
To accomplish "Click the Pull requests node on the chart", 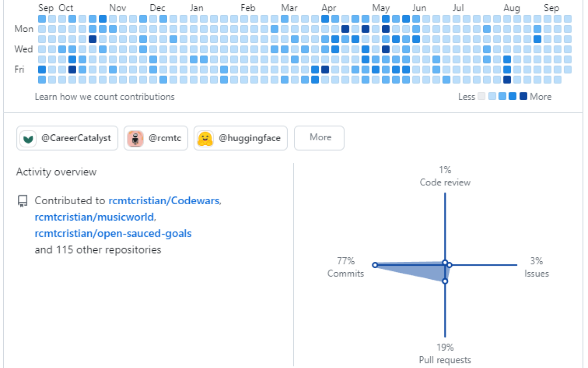I will point(444,281).
